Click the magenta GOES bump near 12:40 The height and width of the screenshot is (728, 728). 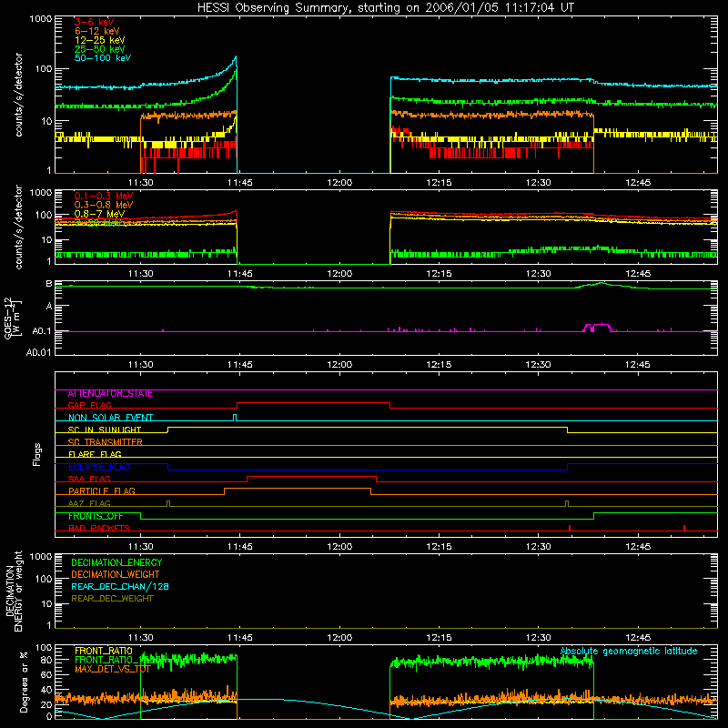(597, 327)
